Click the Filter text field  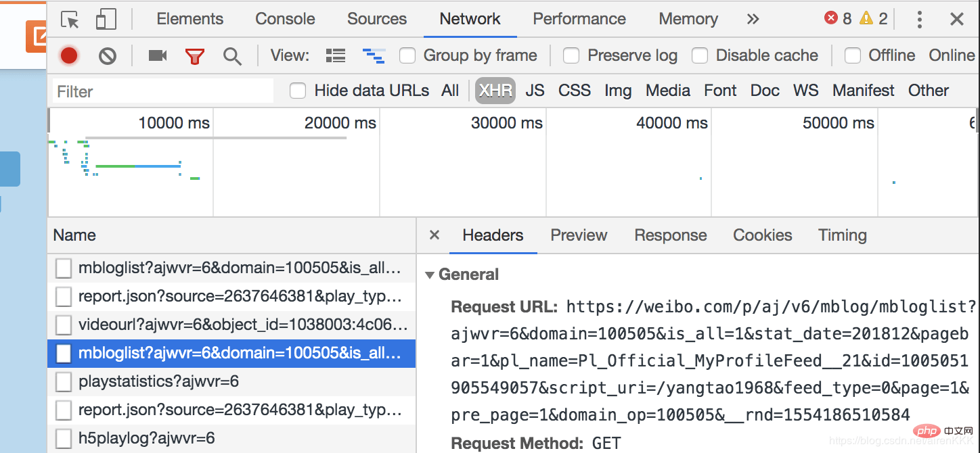pyautogui.click(x=163, y=91)
